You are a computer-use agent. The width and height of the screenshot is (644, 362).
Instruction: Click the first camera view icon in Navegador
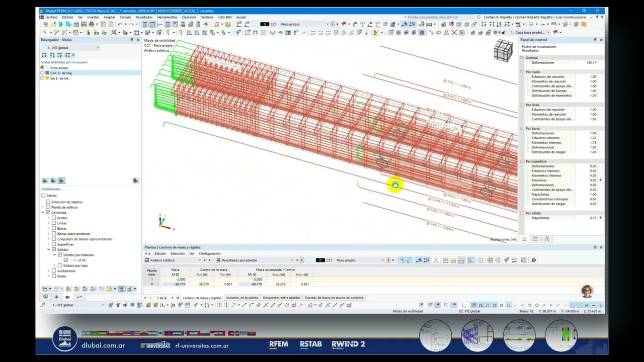coord(45,180)
